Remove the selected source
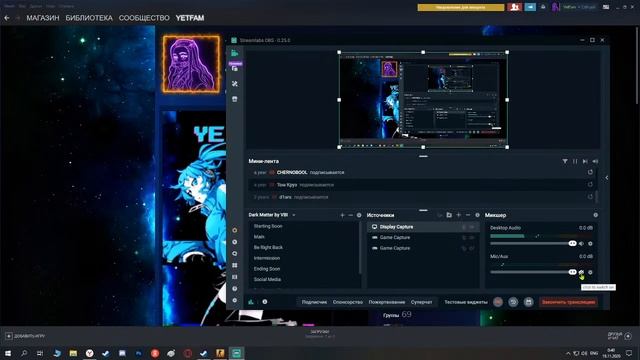The width and height of the screenshot is (640, 360). (468, 215)
